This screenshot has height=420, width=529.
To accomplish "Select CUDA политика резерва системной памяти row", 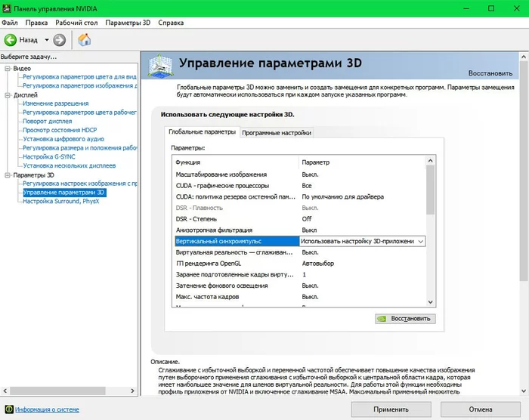I will coord(299,196).
